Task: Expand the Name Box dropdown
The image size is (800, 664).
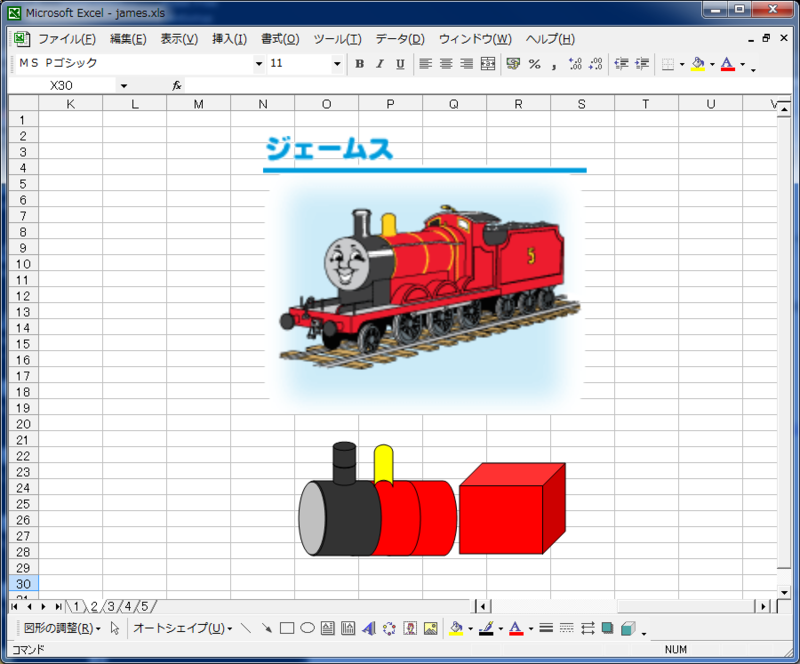Action: coord(123,86)
